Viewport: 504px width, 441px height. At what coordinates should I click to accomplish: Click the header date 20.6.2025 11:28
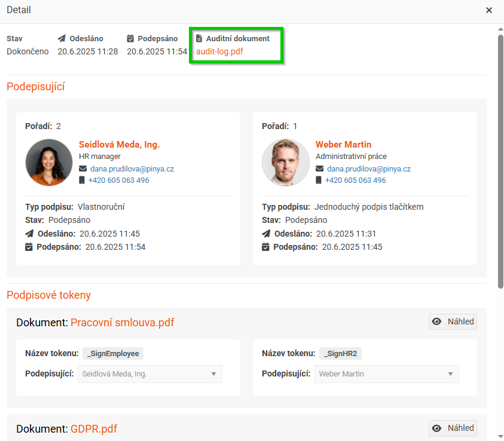point(88,51)
